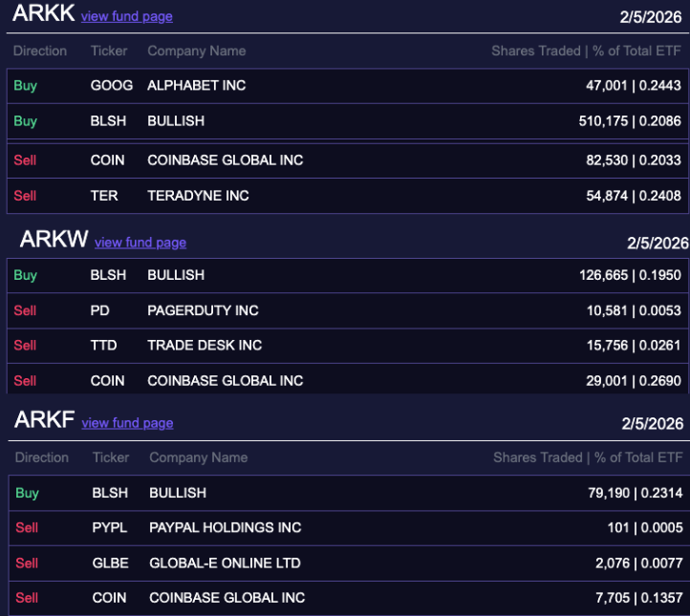
Task: Open ARKF's view fund page link
Action: pyautogui.click(x=127, y=423)
